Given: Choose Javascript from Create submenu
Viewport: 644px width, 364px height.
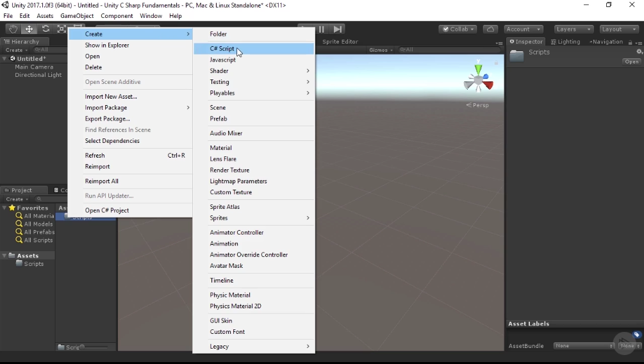Looking at the screenshot, I should click(254, 60).
